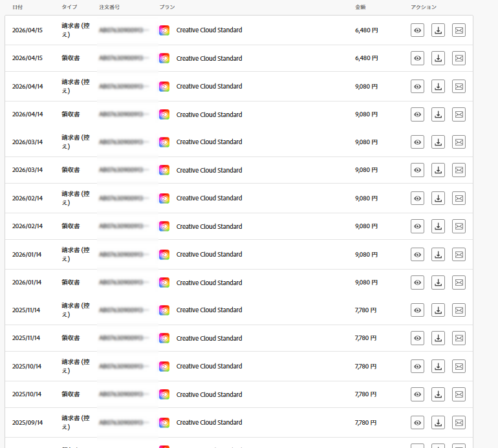View the 2026/04/14 請求書 (控え) document

point(417,87)
